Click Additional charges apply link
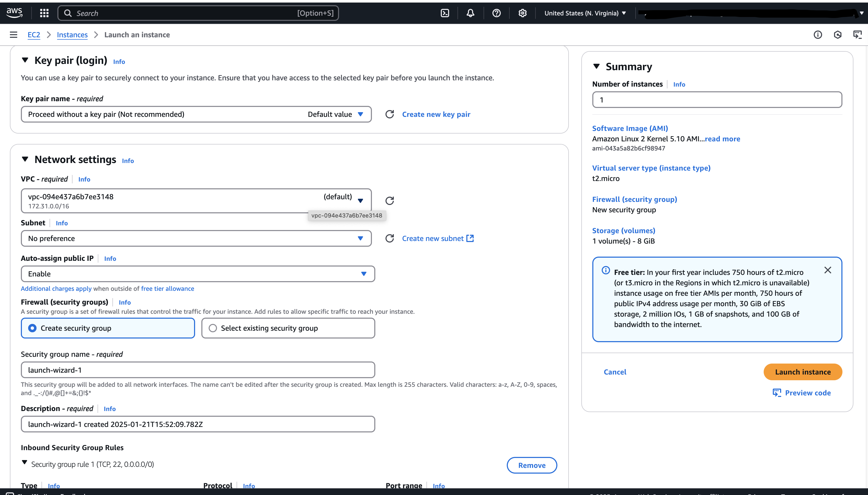Image resolution: width=868 pixels, height=495 pixels. click(56, 288)
